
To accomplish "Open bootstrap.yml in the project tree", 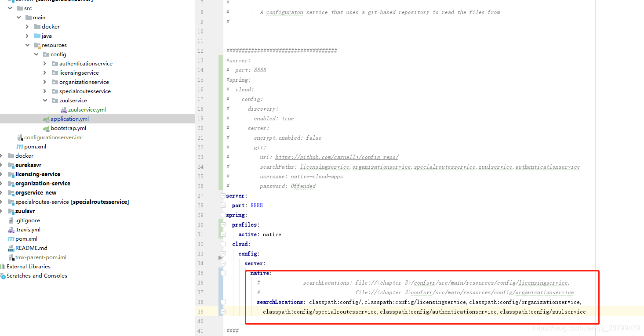I will click(x=68, y=128).
